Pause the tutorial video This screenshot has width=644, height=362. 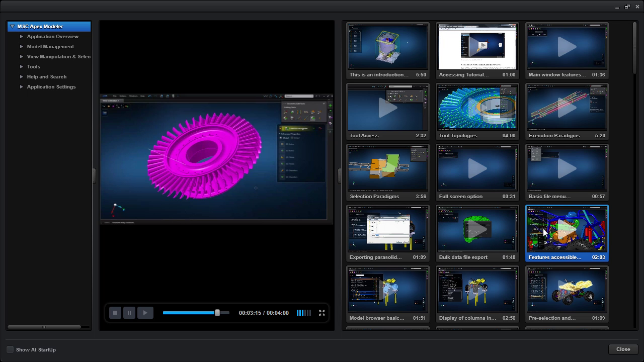[x=129, y=313]
